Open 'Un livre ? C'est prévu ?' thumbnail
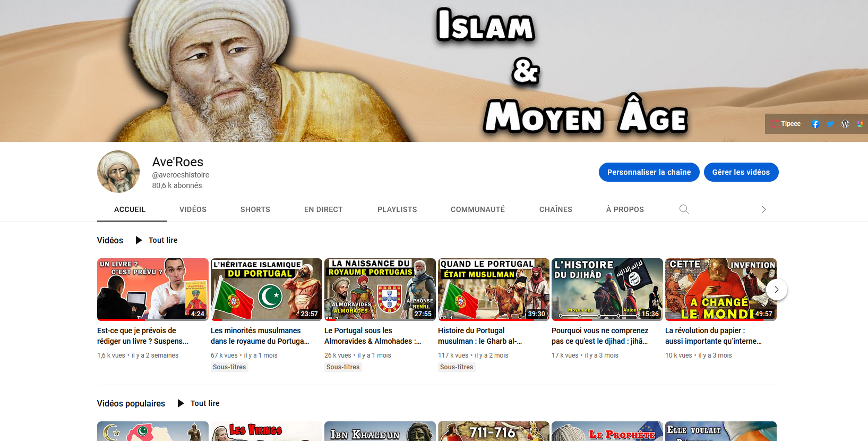The image size is (868, 441). pos(152,289)
